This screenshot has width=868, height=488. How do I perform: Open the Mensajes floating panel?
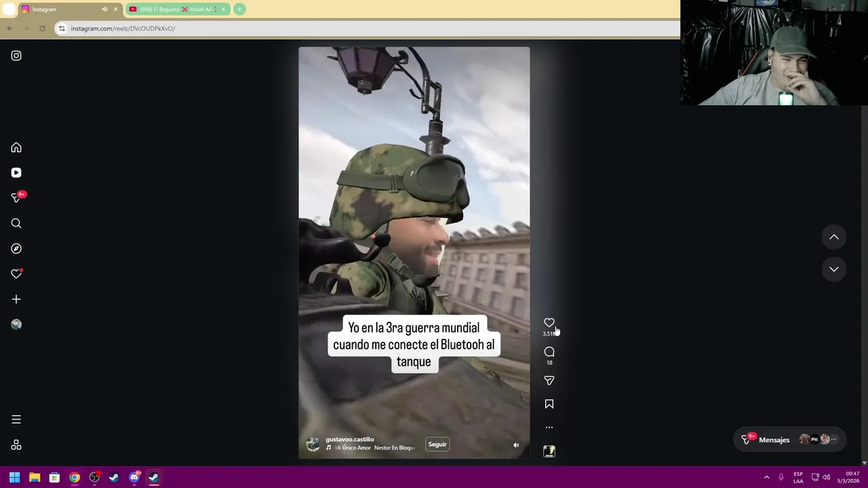(789, 440)
